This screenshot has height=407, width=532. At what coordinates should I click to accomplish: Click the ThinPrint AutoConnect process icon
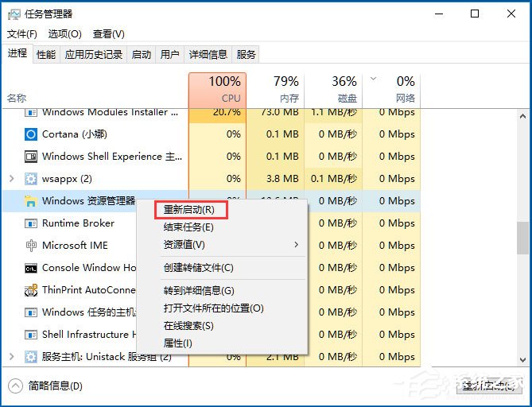(31, 290)
